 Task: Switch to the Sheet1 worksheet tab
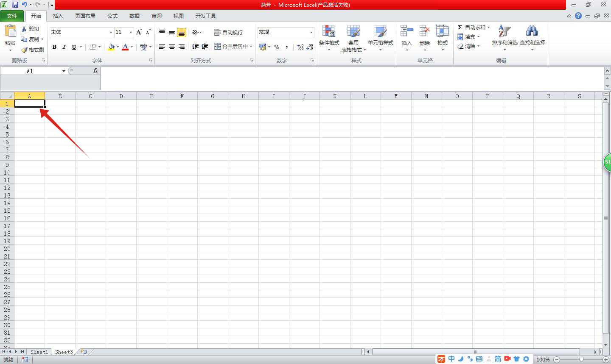(39, 352)
